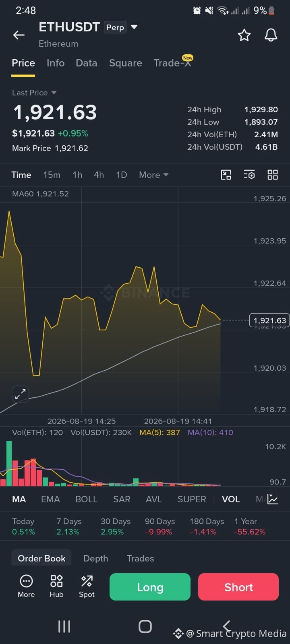Click the 90 Days -9.99% performance
Screen dimensions: 290x644
point(160,526)
